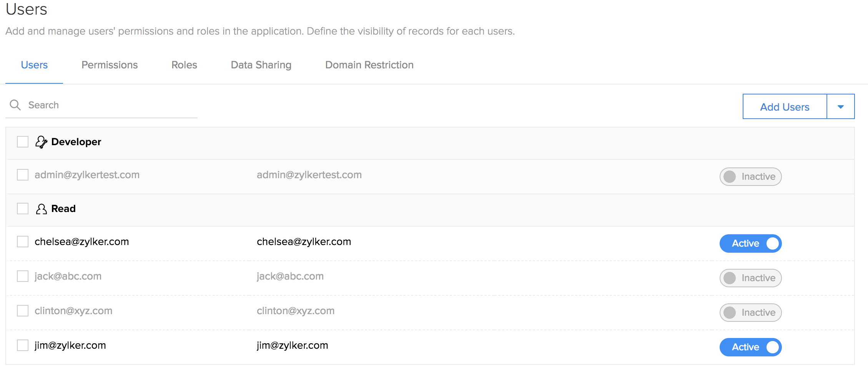Enable clinton@xyz.com via the Inactive toggle
Screen dimensions: 868x371
750,313
